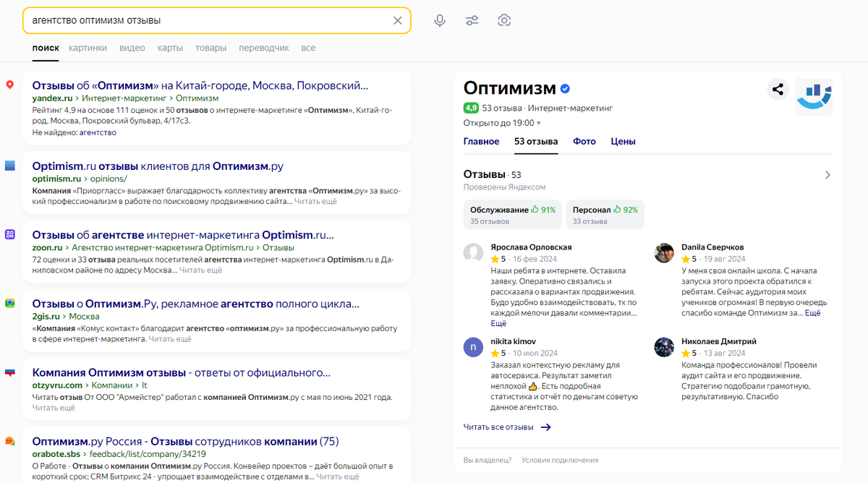Switch to the товары tab
868x483 pixels.
[210, 48]
